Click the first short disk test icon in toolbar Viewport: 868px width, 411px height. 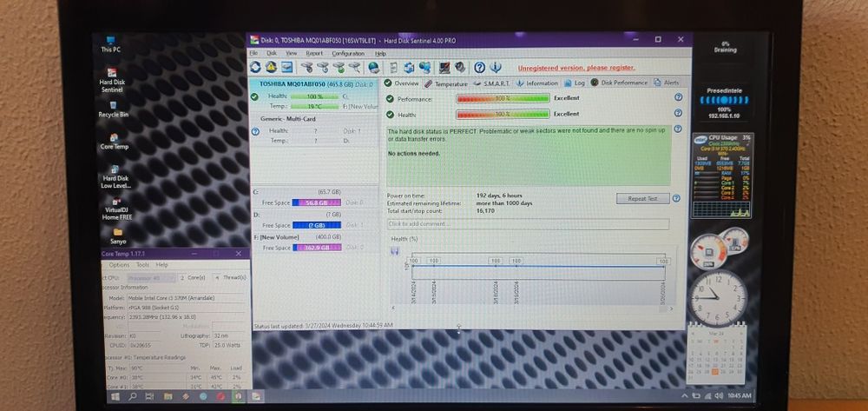[306, 68]
